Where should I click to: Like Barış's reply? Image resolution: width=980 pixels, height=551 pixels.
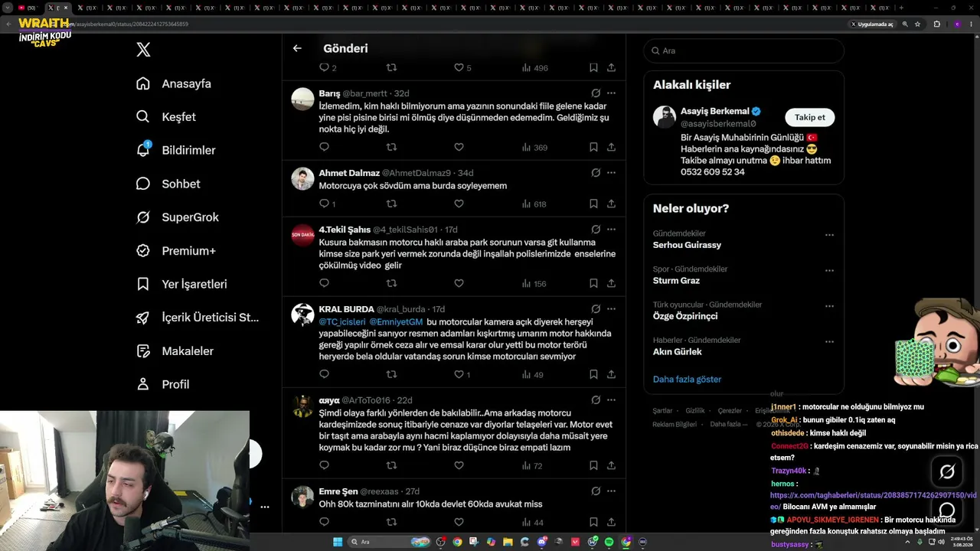459,147
